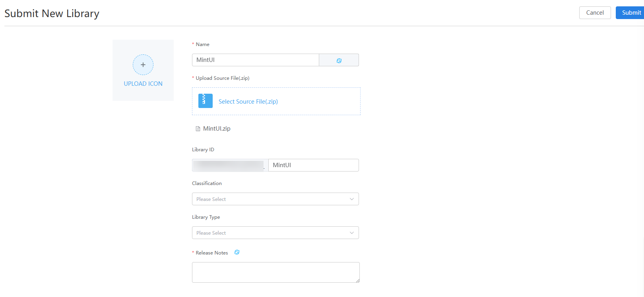Click the Library Type label
The height and width of the screenshot is (297, 644).
point(206,217)
